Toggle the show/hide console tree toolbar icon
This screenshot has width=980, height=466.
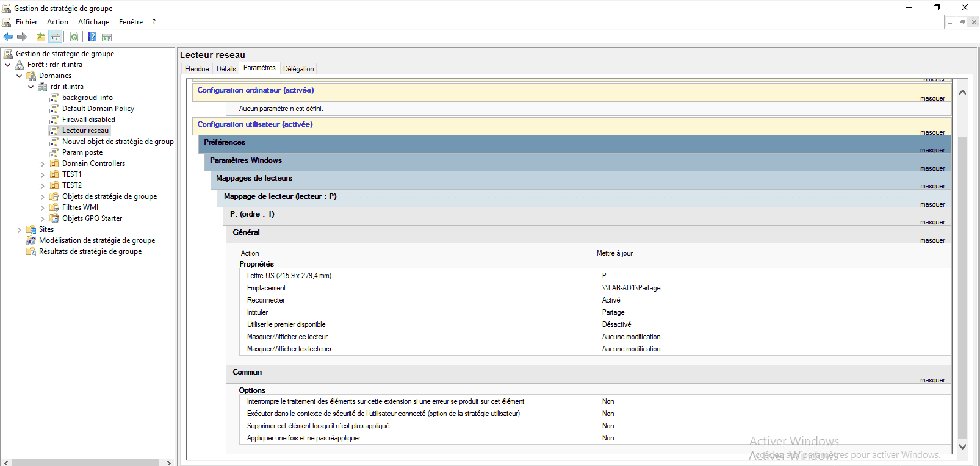coord(55,37)
